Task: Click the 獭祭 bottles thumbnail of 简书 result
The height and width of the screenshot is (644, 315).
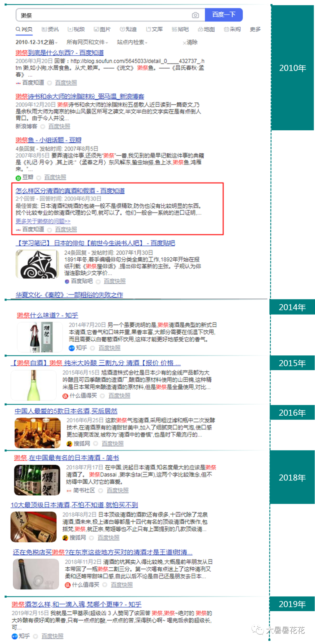Action: tap(37, 480)
